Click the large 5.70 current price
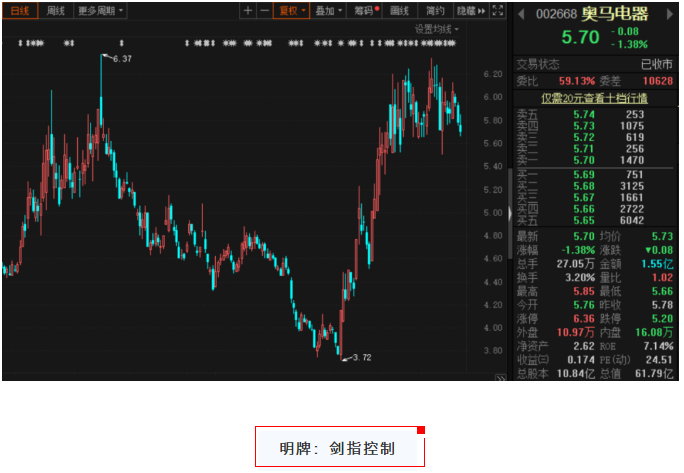The image size is (684, 473). [580, 37]
